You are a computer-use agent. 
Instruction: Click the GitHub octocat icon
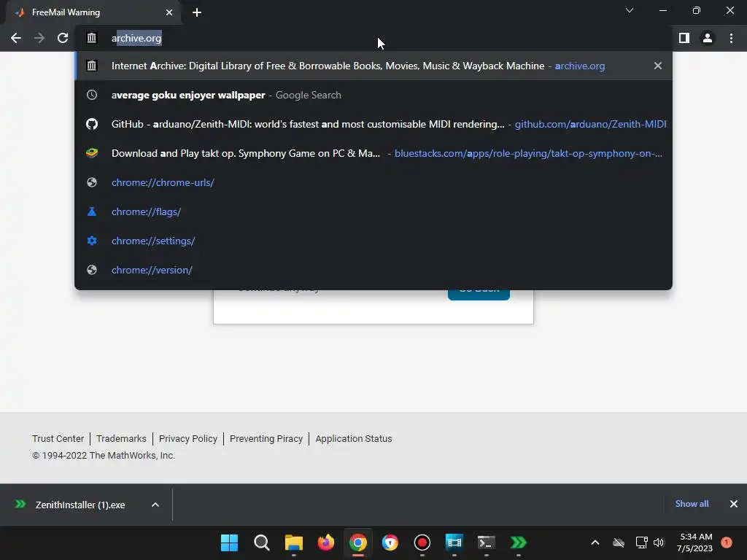[92, 124]
